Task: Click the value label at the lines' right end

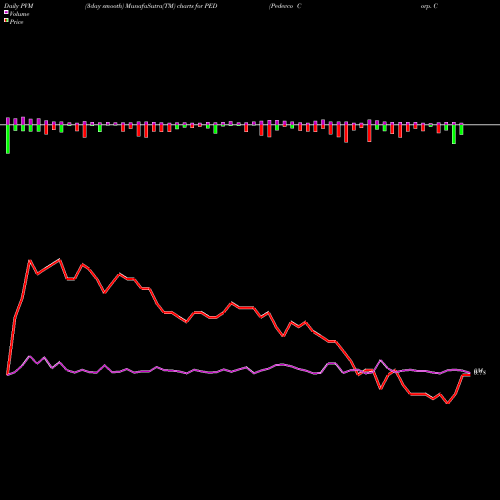Action: click(x=480, y=372)
